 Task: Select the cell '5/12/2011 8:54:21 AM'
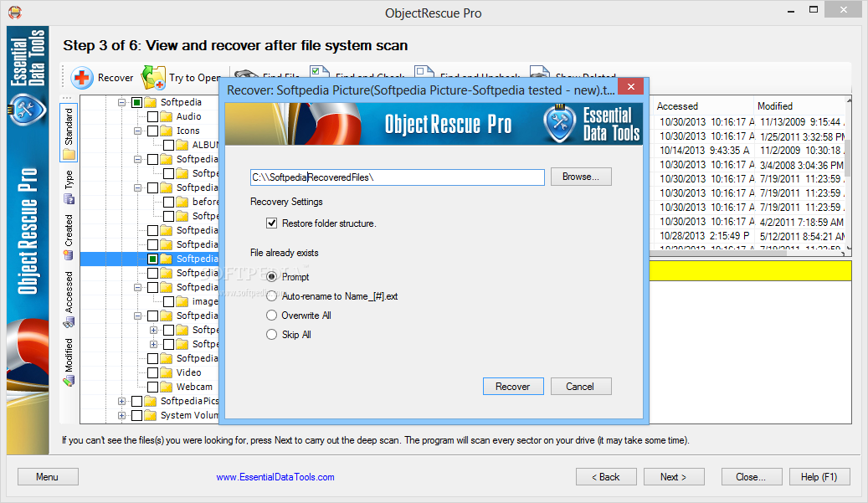[802, 236]
